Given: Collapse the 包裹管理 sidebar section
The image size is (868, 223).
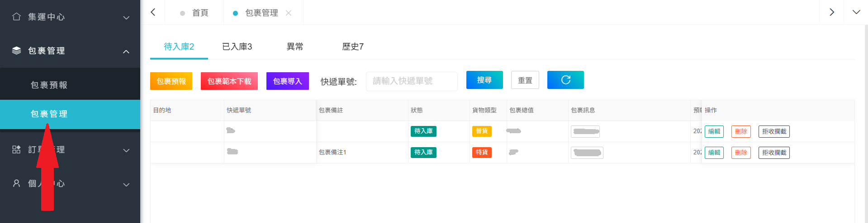Looking at the screenshot, I should click(126, 51).
